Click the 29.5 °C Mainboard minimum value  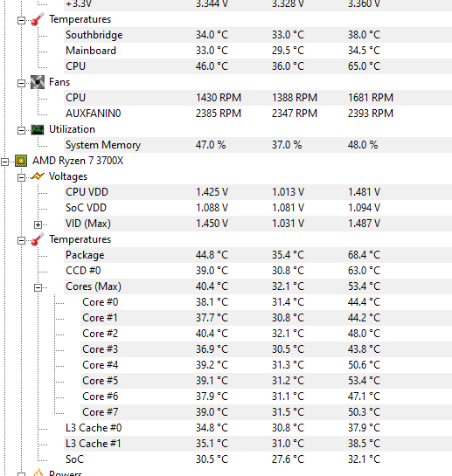289,51
